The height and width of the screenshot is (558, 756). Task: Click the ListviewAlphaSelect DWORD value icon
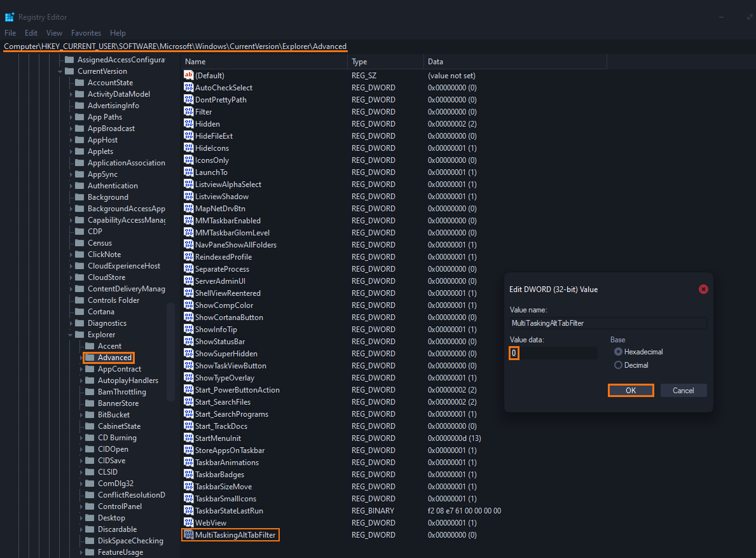pos(188,184)
